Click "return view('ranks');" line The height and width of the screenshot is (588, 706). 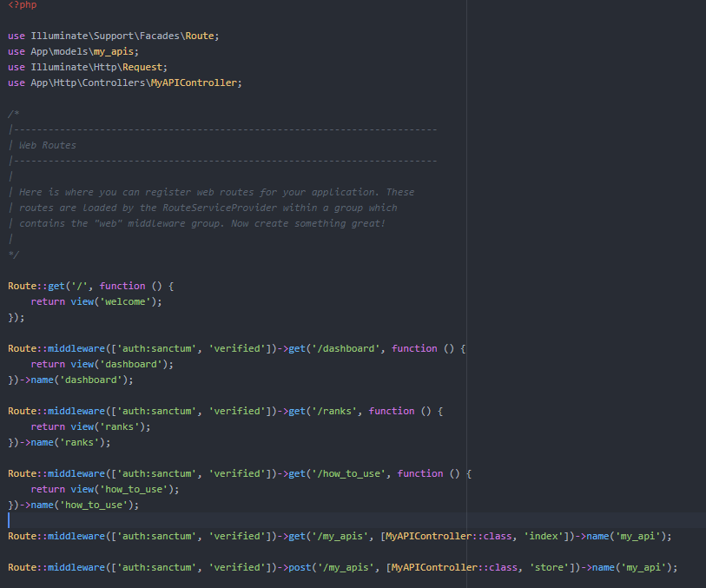[90, 426]
